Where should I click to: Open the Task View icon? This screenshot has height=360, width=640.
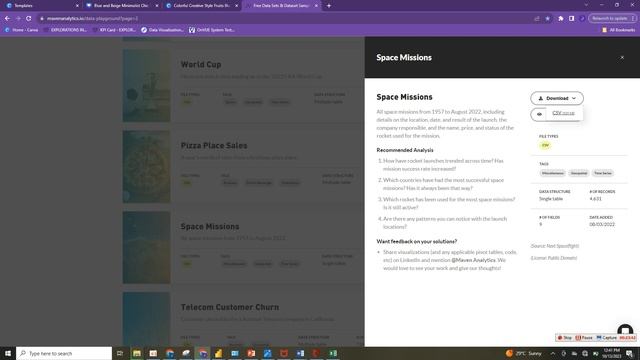pos(120,353)
